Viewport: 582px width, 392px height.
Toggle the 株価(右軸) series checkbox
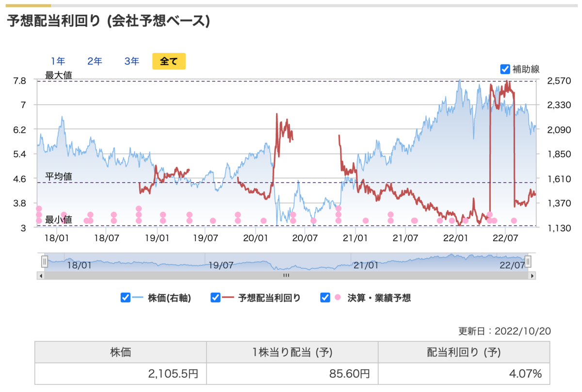click(x=125, y=298)
